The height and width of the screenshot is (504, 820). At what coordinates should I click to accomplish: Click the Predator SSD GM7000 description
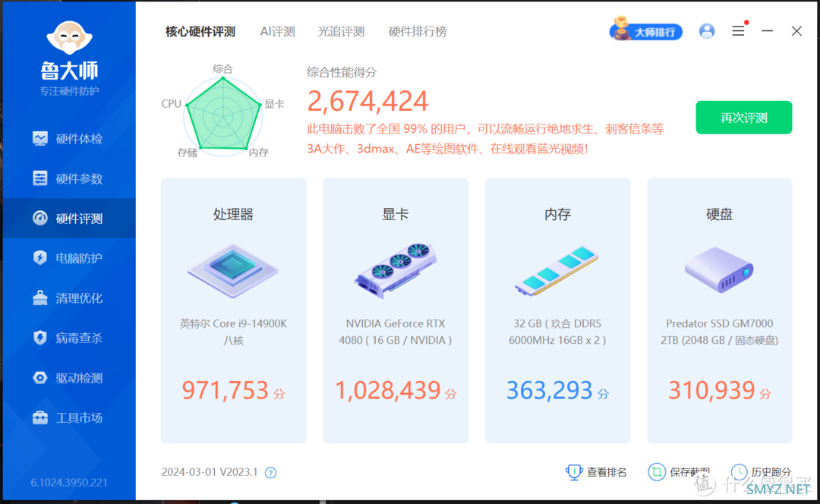(x=720, y=332)
